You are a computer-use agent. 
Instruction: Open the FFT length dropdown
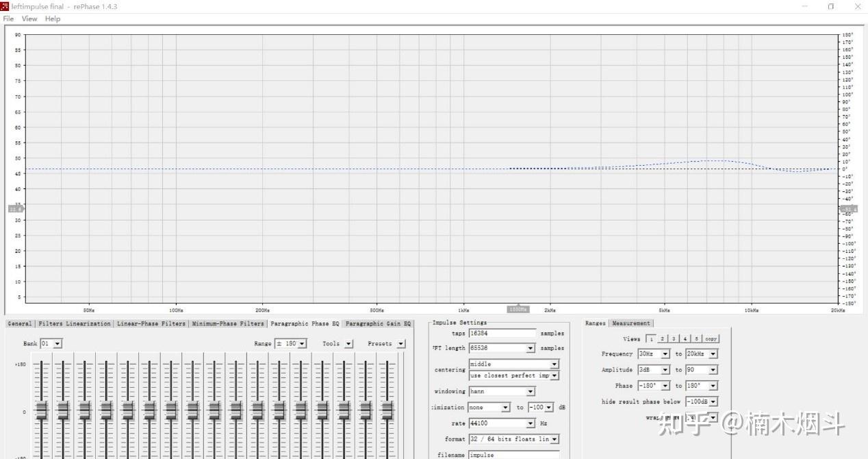pyautogui.click(x=502, y=348)
